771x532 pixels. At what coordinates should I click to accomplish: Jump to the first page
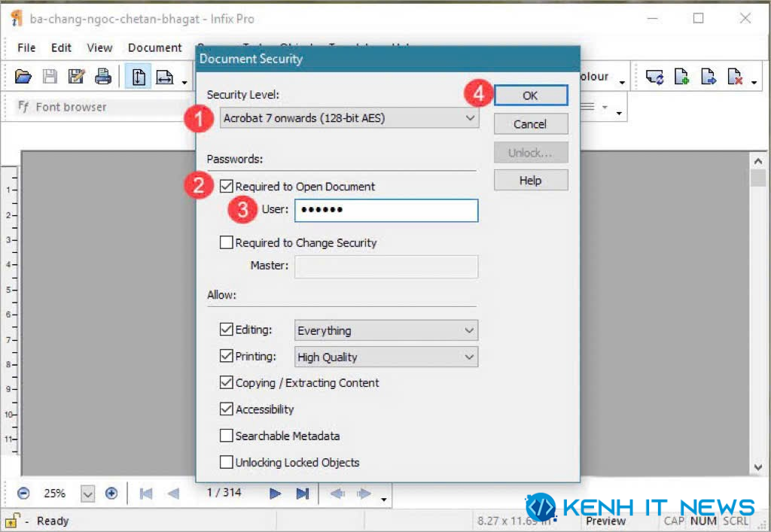click(146, 493)
